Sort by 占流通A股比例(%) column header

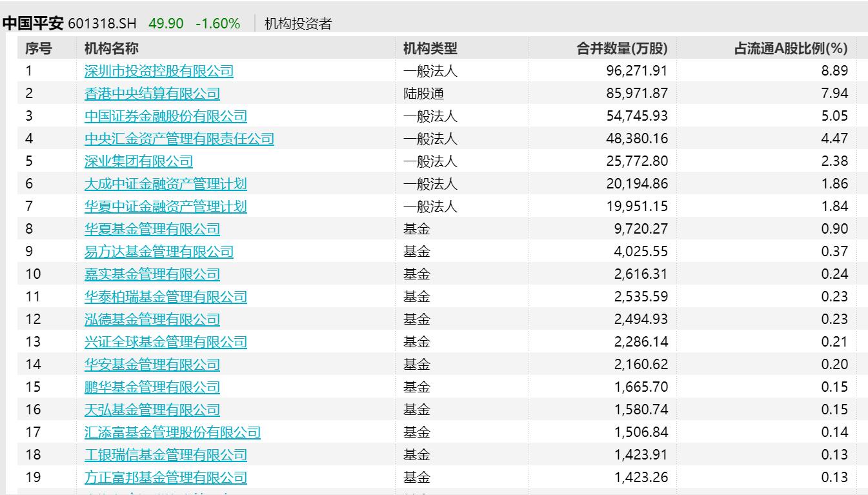point(791,48)
